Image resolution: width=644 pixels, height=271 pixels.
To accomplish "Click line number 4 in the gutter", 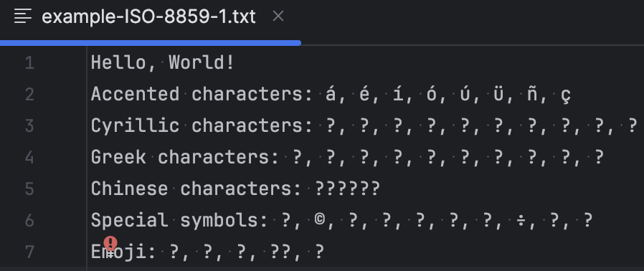I will coord(29,157).
